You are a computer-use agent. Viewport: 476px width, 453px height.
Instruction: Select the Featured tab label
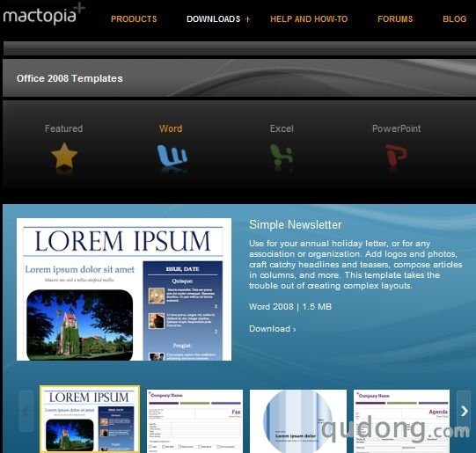[63, 128]
